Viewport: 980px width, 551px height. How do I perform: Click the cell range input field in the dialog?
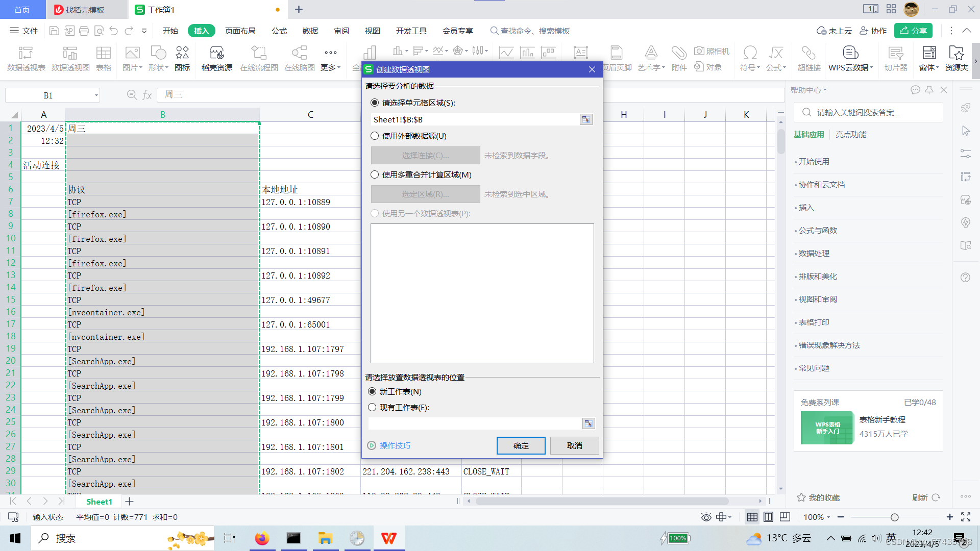pos(475,119)
